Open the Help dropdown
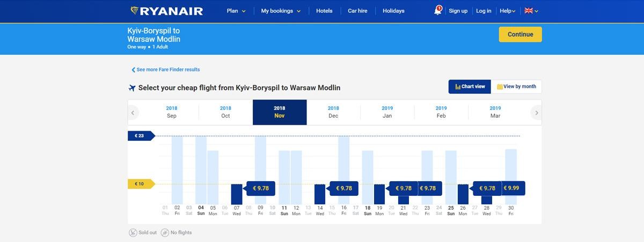The height and width of the screenshot is (242, 644). [507, 11]
